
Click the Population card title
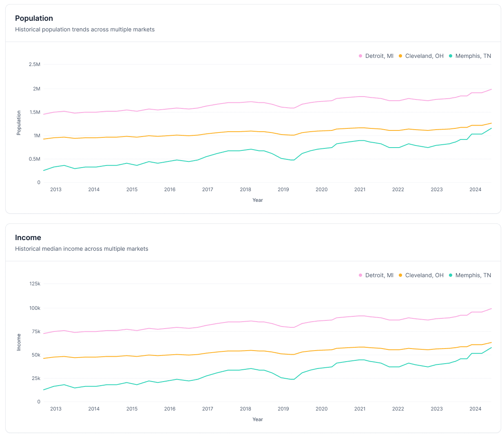(x=34, y=18)
